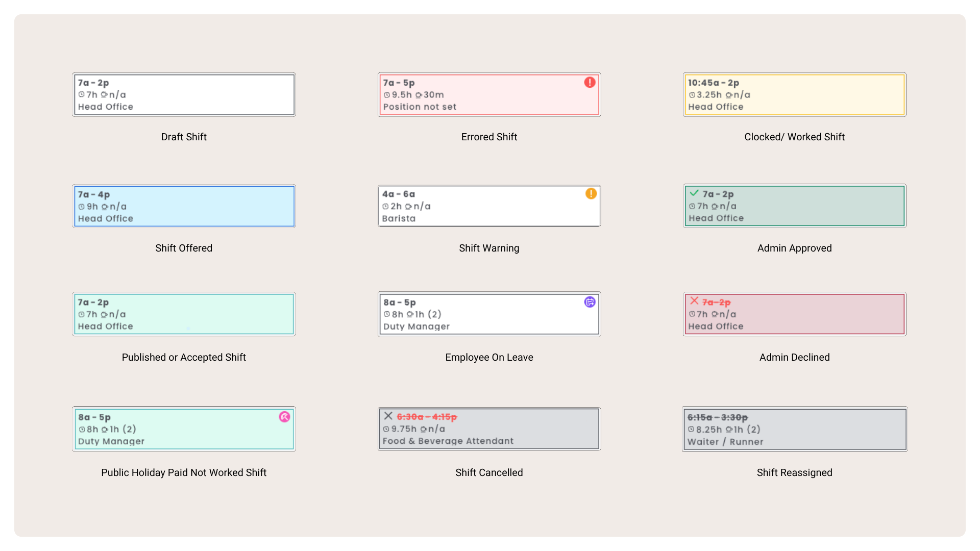Viewport: 980px width, 551px height.
Task: Click the orange warning icon on Barista shift
Action: pos(591,193)
